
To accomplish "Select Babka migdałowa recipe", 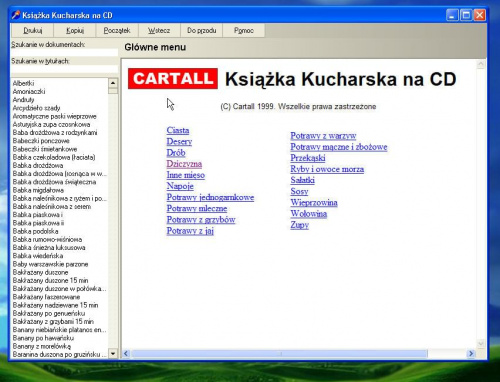I will [38, 190].
